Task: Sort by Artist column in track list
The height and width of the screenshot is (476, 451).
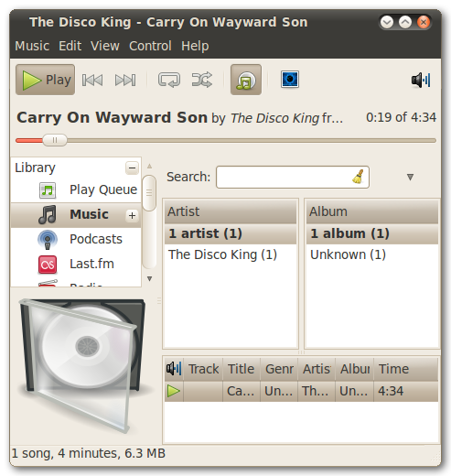Action: [x=317, y=369]
